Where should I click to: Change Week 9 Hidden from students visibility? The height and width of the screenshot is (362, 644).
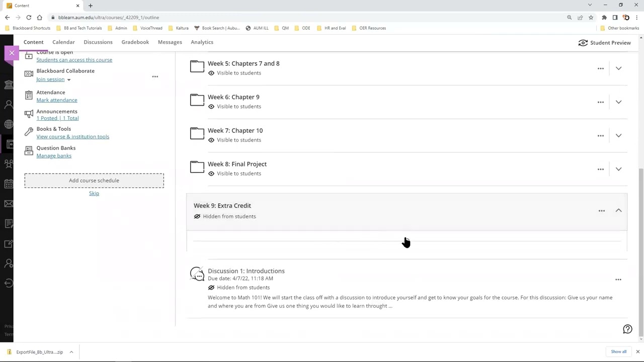pos(225,216)
